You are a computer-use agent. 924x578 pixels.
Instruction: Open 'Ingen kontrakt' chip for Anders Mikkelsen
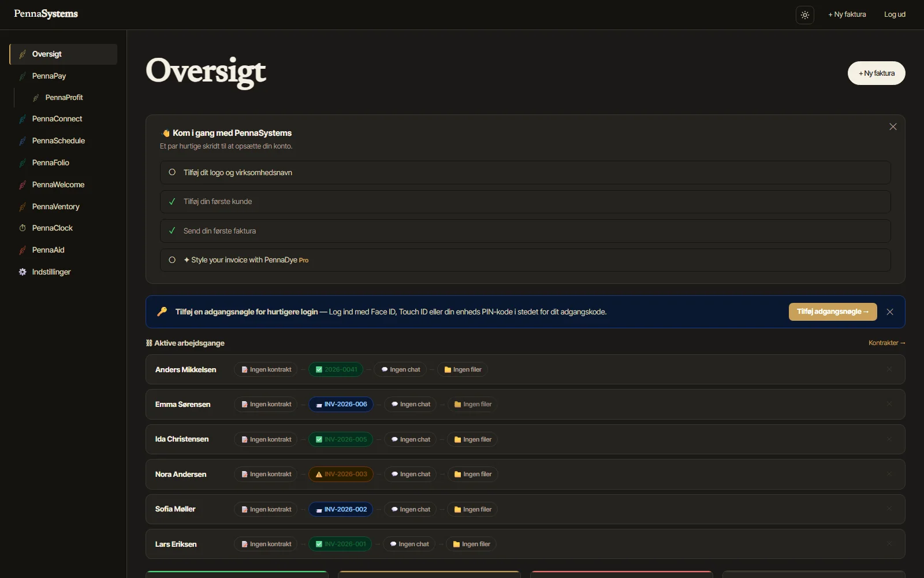point(266,370)
